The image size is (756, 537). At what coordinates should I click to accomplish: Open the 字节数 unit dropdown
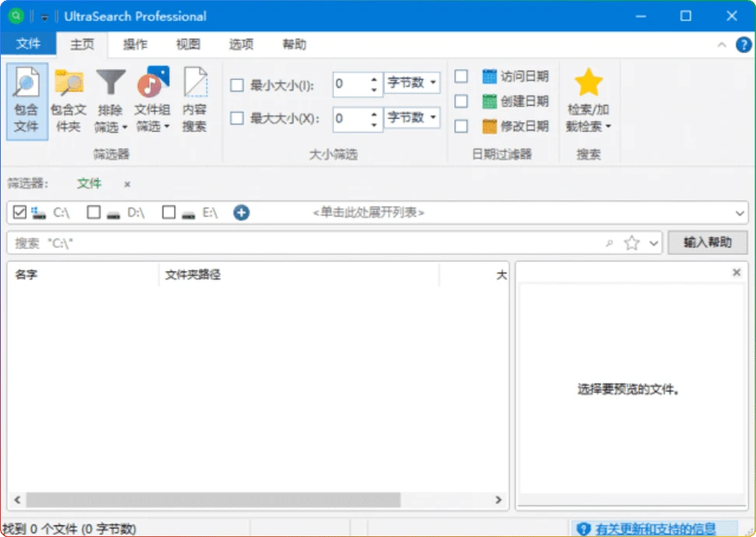coord(412,83)
